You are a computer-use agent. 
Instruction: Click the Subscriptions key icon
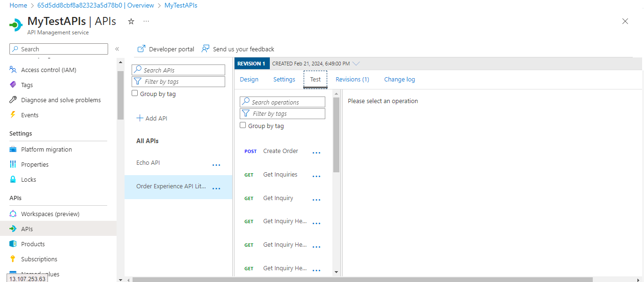click(x=13, y=259)
